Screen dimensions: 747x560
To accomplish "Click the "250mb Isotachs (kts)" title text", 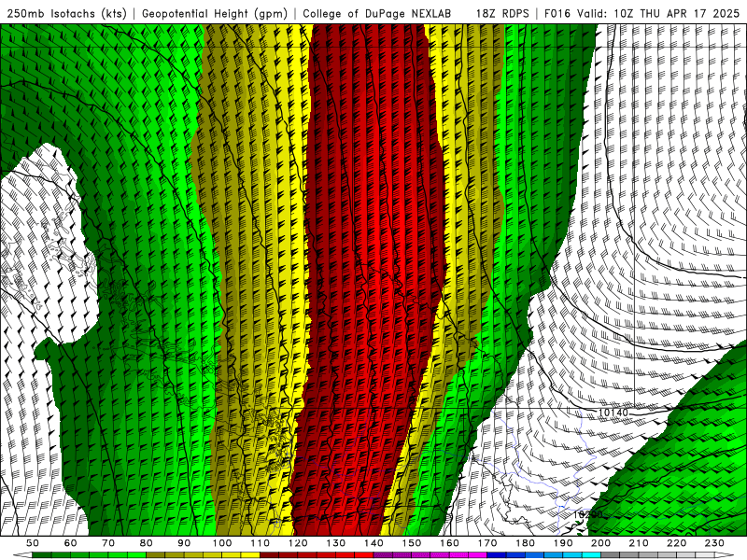I will click(66, 13).
